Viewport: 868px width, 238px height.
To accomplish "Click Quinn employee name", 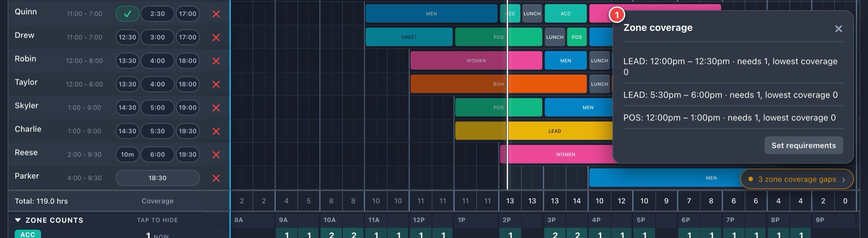I will [x=26, y=12].
